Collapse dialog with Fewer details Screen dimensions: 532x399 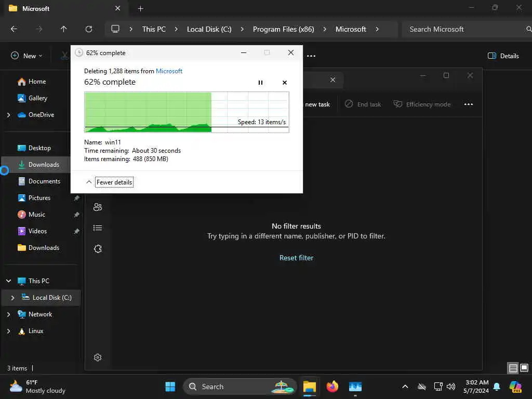(114, 182)
